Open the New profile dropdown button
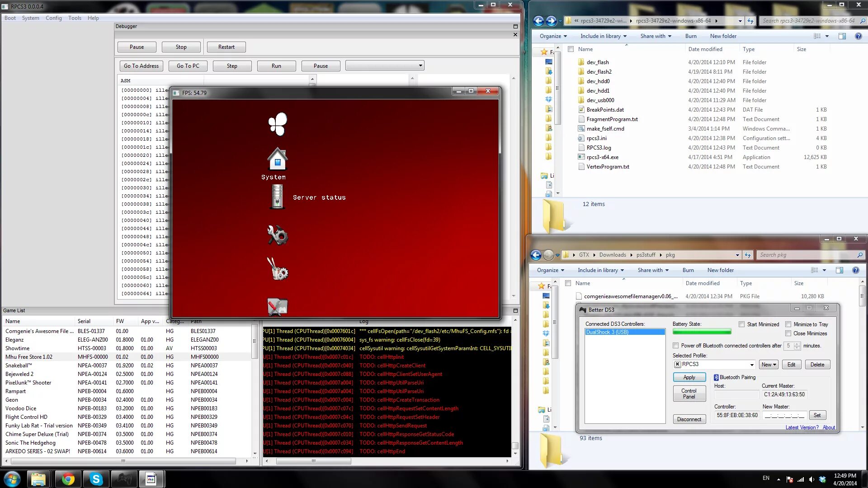 [768, 365]
